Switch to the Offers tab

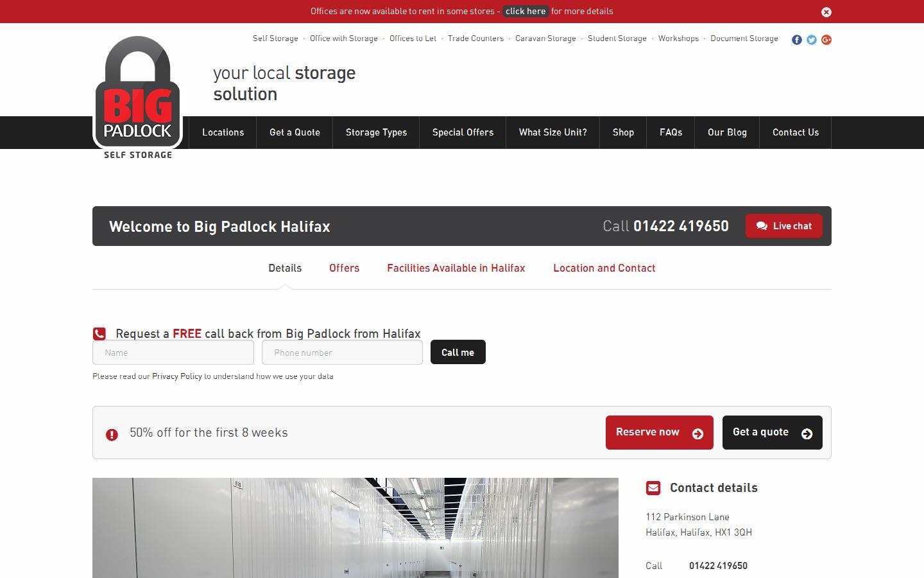pos(344,268)
